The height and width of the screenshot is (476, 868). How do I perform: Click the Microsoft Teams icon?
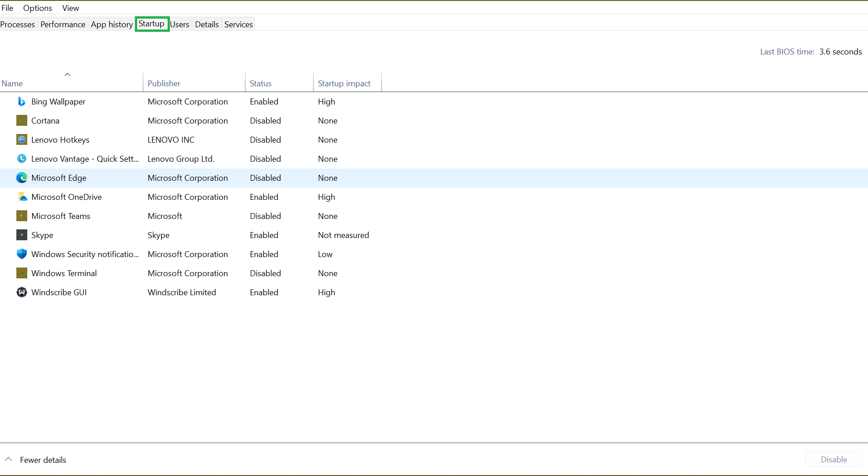pyautogui.click(x=21, y=216)
